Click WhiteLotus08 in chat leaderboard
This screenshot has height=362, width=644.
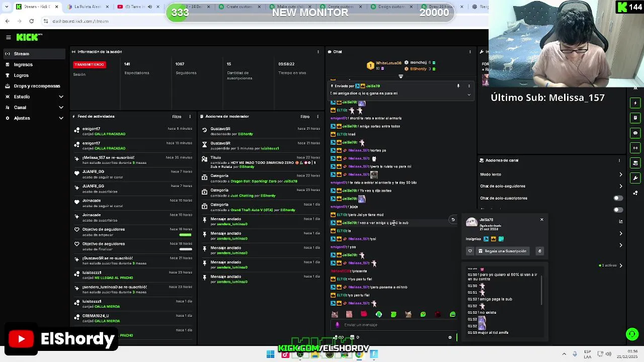[389, 63]
